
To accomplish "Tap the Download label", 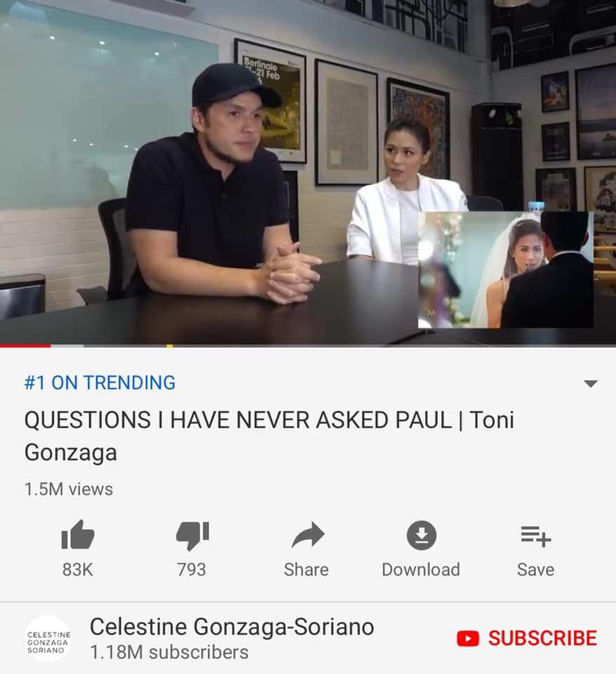I will [421, 569].
